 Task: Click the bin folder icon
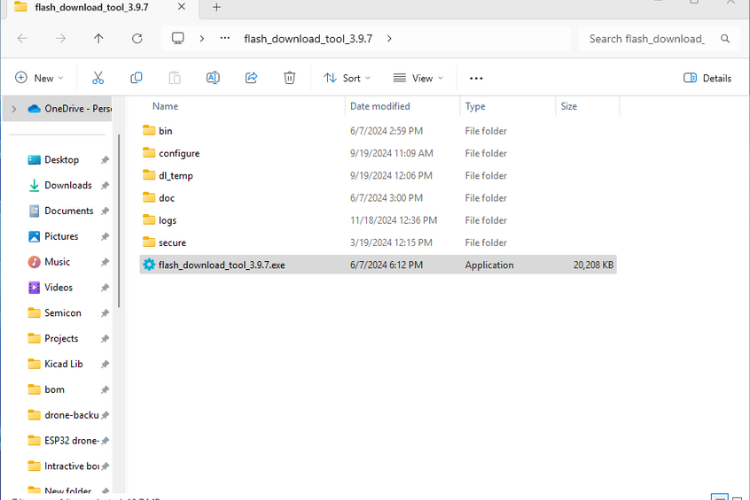pos(149,130)
